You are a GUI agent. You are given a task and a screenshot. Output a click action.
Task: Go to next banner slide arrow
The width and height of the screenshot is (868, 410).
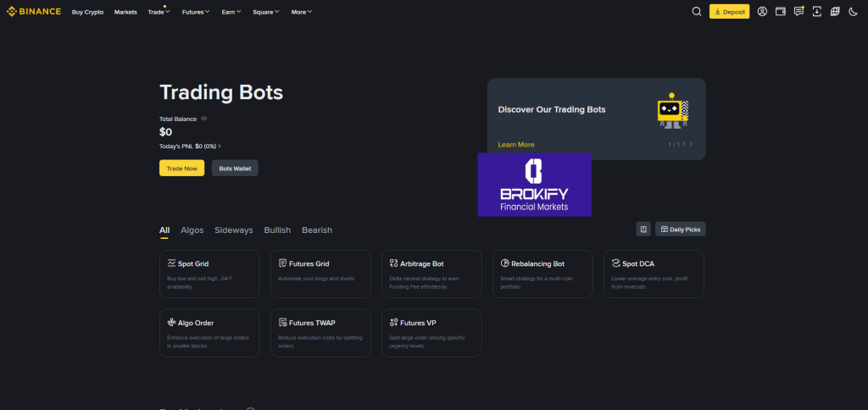tap(691, 144)
